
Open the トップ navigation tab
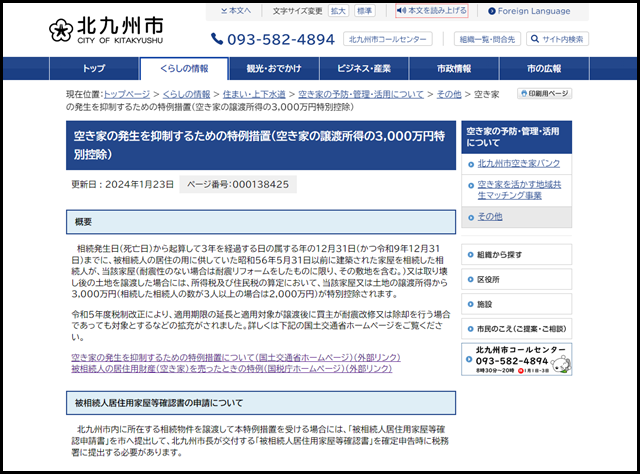click(94, 69)
